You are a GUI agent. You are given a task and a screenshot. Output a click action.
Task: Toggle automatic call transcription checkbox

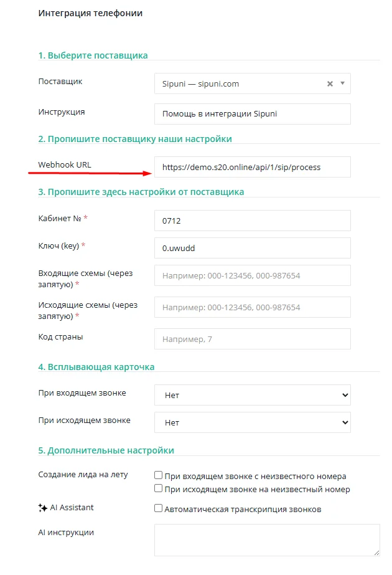click(x=158, y=508)
